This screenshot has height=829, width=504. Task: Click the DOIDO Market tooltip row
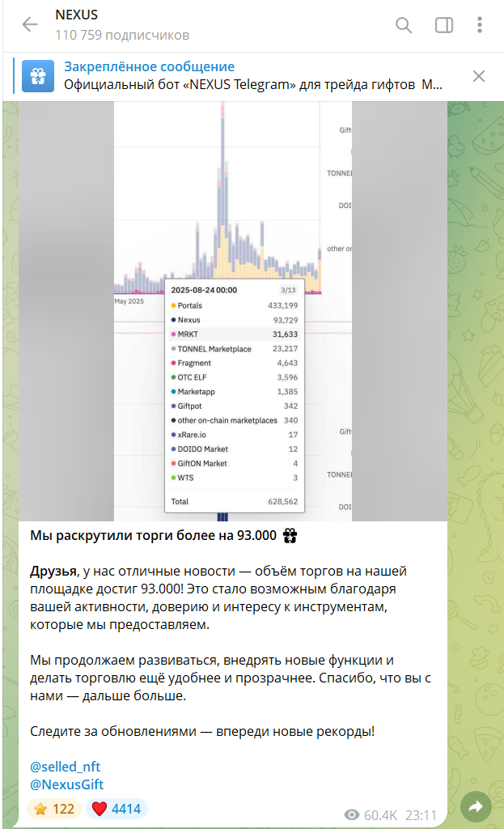(x=235, y=449)
